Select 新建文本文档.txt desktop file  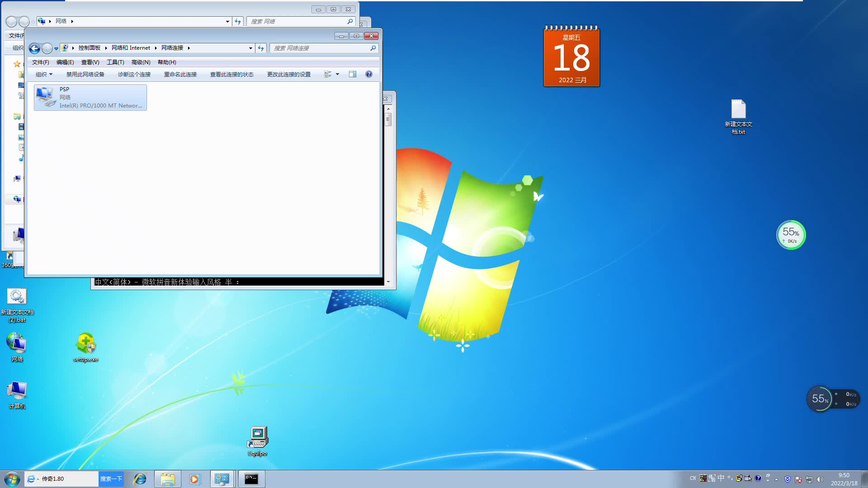point(738,117)
